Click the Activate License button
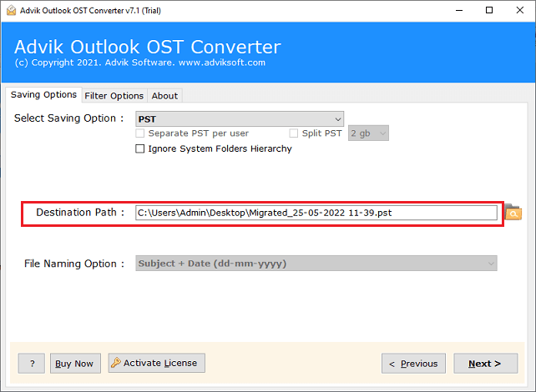Viewport: 536px width, 392px height. [x=157, y=363]
